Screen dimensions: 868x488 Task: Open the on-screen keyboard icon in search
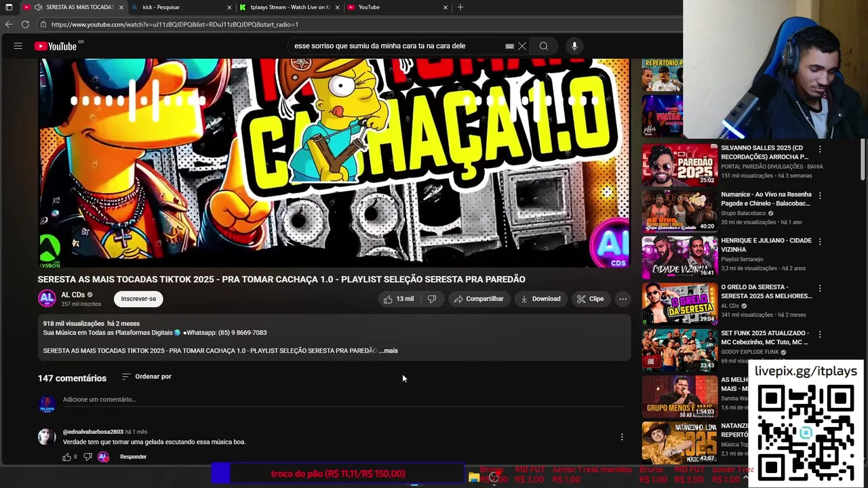pos(509,46)
